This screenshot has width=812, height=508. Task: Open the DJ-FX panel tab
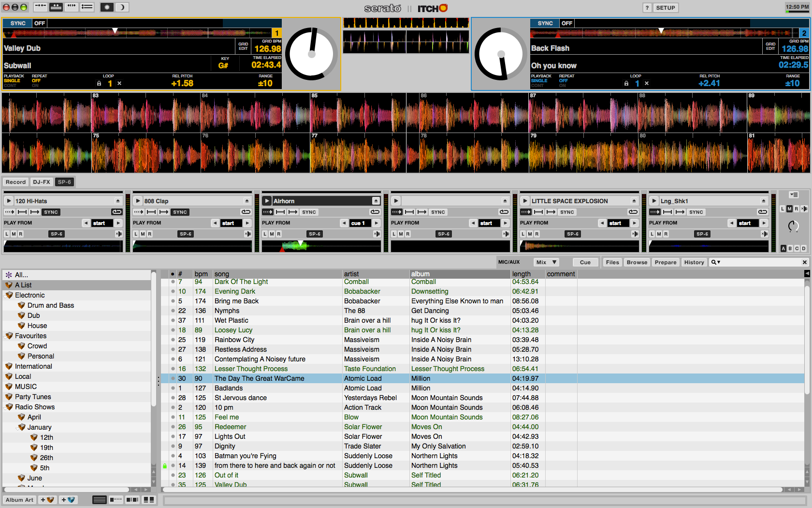42,182
